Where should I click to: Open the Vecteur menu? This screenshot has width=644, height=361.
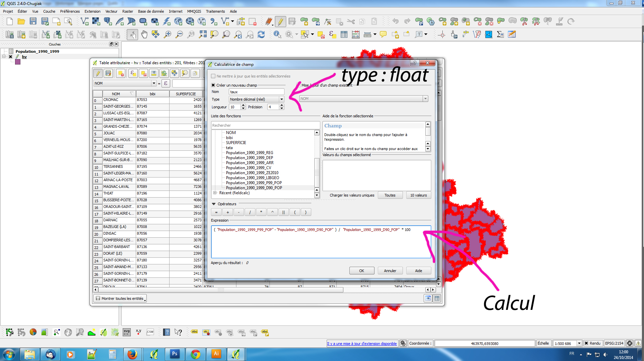tap(111, 11)
